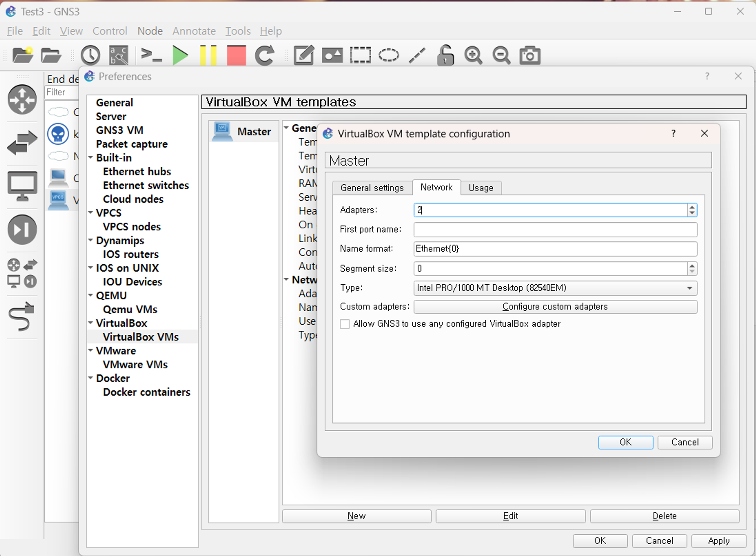Select the Master VM template
Viewport: 756px width, 556px height.
[243, 132]
